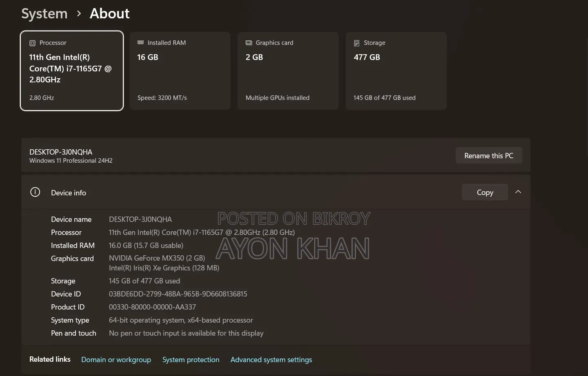Click the breadcrumb arrow separator
This screenshot has height=376, width=588.
(x=79, y=14)
